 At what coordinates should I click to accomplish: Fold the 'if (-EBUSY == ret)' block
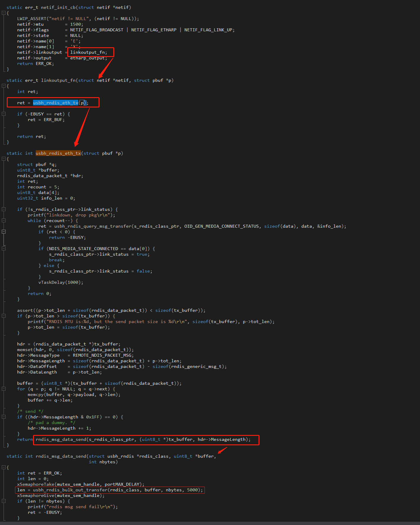4,114
